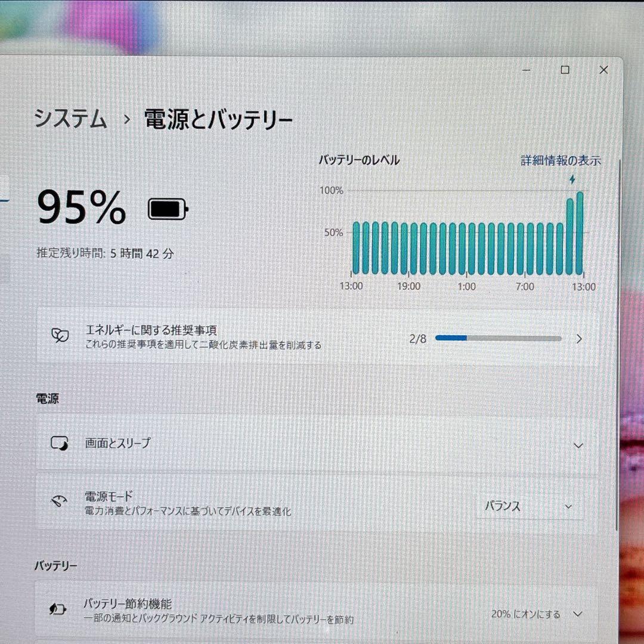
Task: Click the tallest battery bar near 13:00
Action: 579,233
